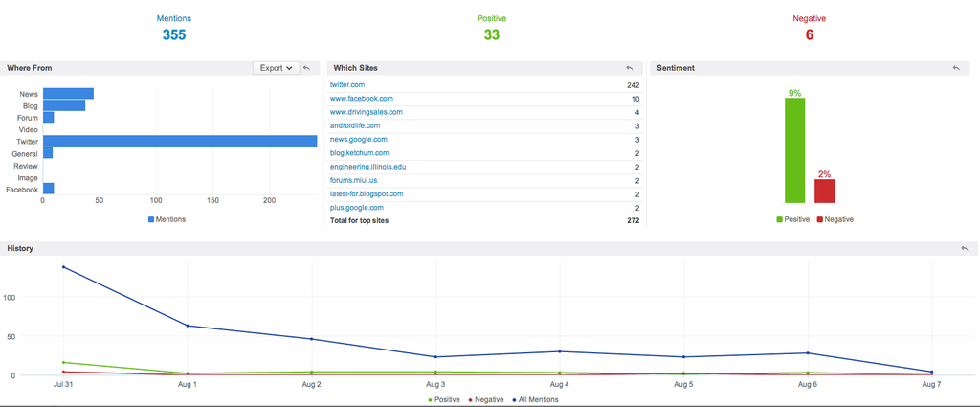This screenshot has height=407, width=980.
Task: Toggle the Negative series in History legend
Action: pos(490,399)
